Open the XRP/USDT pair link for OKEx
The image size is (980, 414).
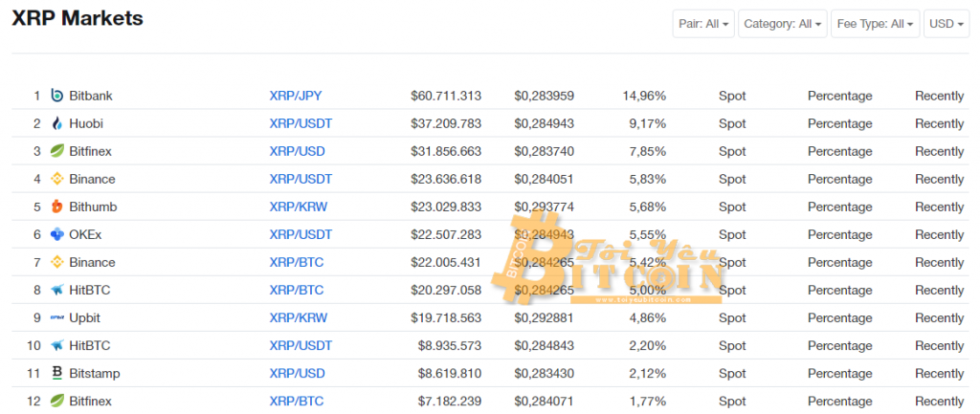coord(301,235)
